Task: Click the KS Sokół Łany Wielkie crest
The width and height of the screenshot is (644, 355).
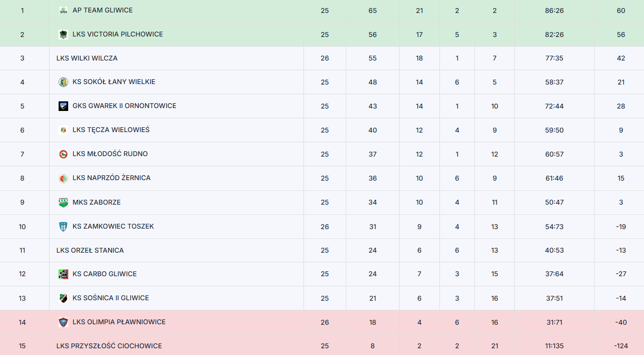Action: [x=63, y=82]
